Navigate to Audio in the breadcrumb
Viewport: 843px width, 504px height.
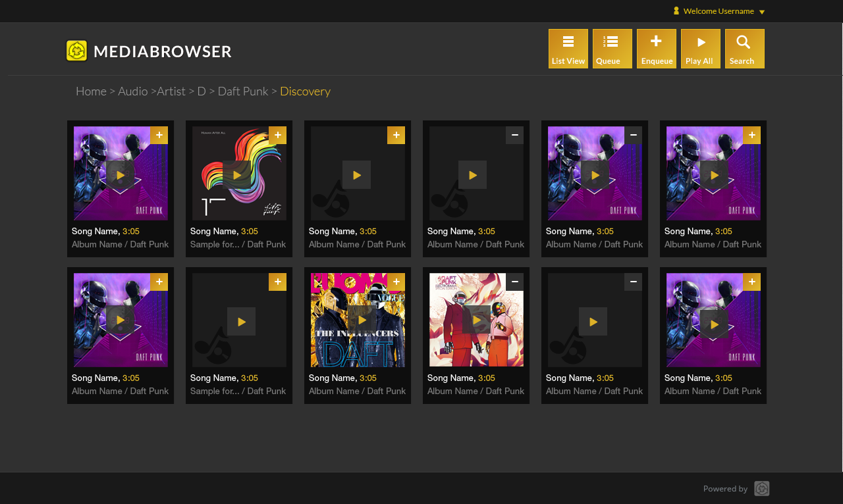coord(132,91)
